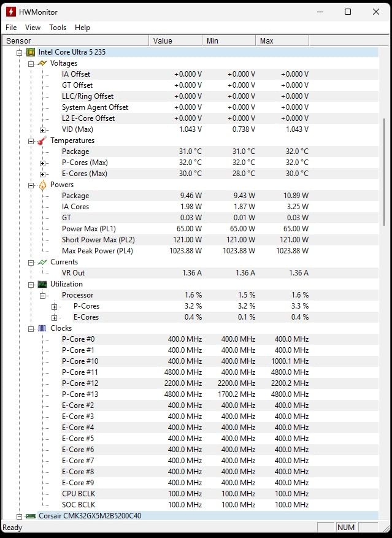Expand the P-Cores (Max) temperature entry
This screenshot has width=392, height=538.
(42, 163)
